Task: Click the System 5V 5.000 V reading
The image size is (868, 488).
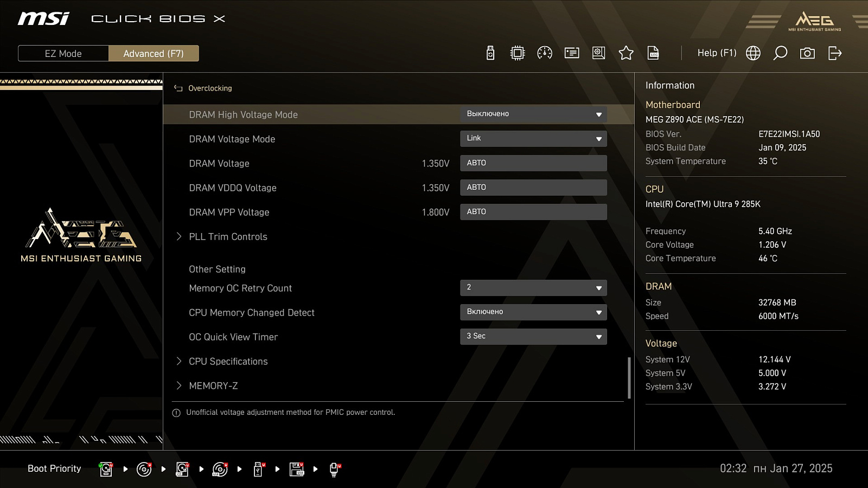Action: point(772,373)
